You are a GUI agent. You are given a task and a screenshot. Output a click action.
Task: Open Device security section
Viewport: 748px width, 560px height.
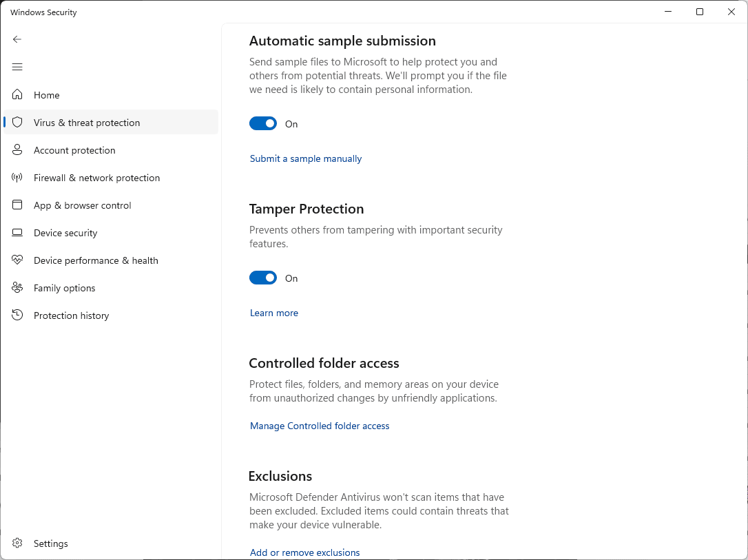(111, 233)
